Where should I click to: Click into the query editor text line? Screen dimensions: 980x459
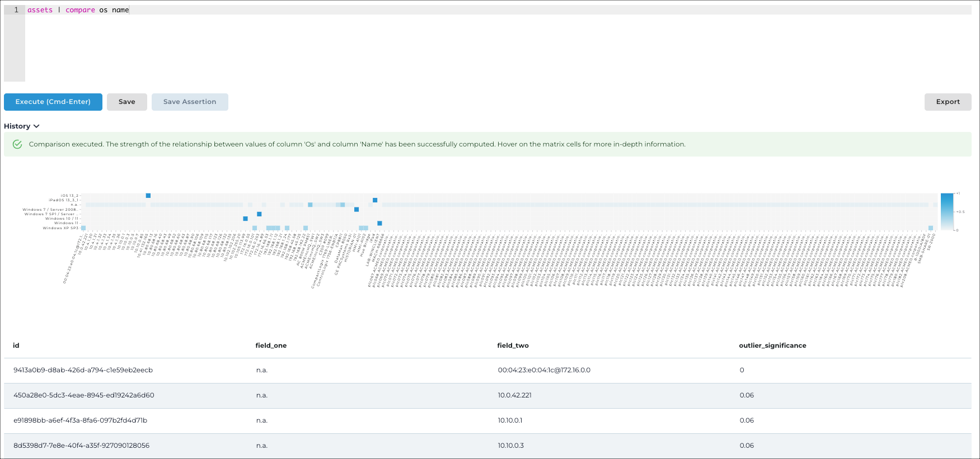click(x=498, y=10)
